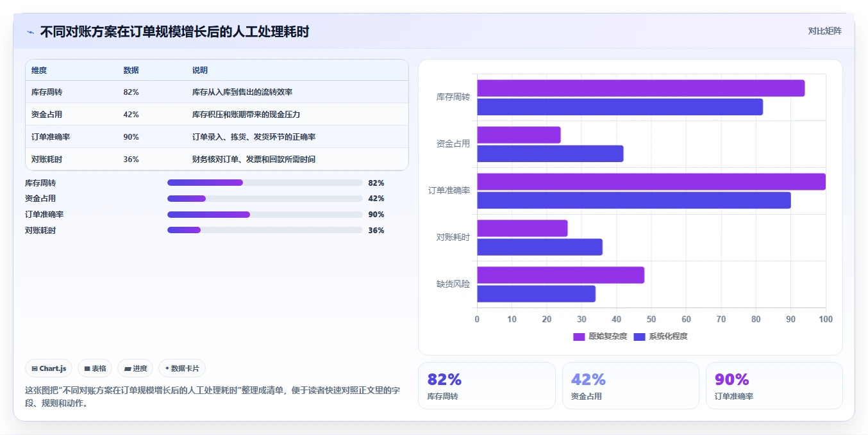868x435 pixels.
Task: Click the 36% label beside progress bar
Action: 376,230
